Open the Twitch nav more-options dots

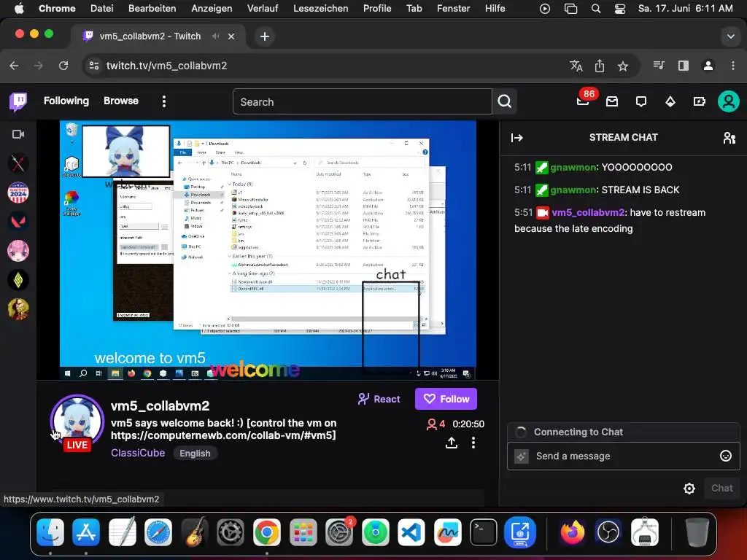tap(164, 101)
